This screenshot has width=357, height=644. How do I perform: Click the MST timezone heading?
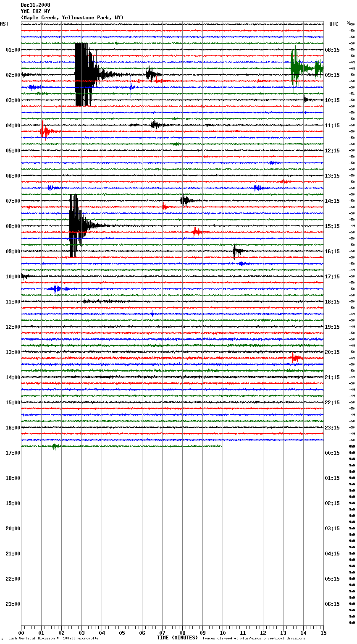4,24
